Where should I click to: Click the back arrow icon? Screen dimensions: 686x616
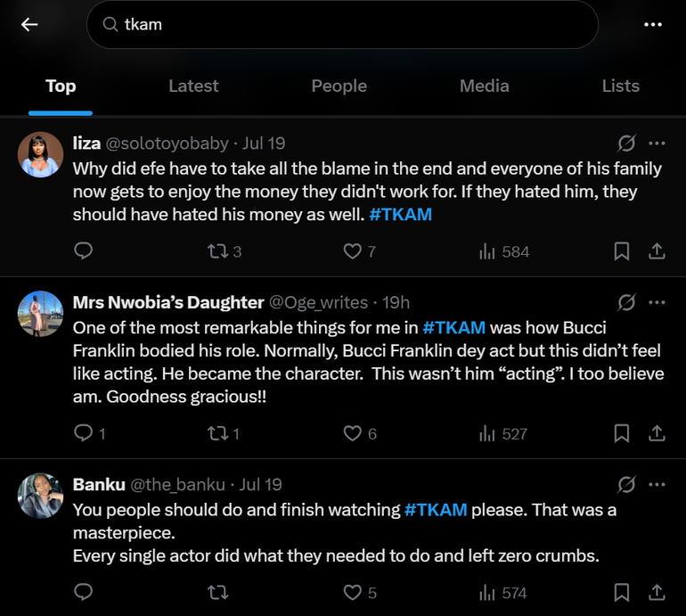coord(29,25)
